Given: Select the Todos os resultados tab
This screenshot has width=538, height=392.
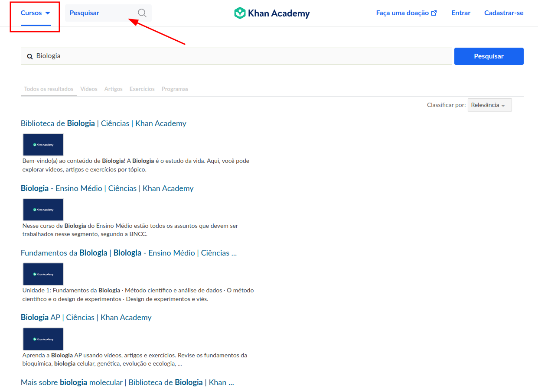Looking at the screenshot, I should pyautogui.click(x=49, y=89).
